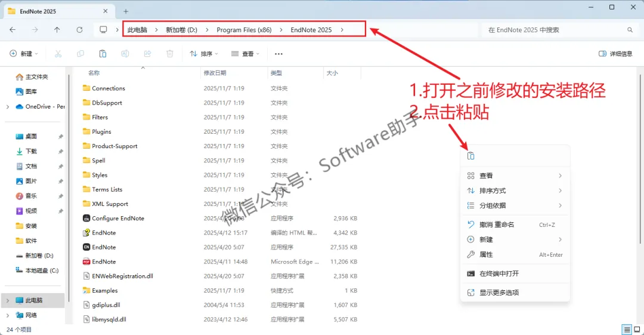The width and height of the screenshot is (644, 335).
Task: Open 桌面 in the sidebar
Action: [26, 136]
